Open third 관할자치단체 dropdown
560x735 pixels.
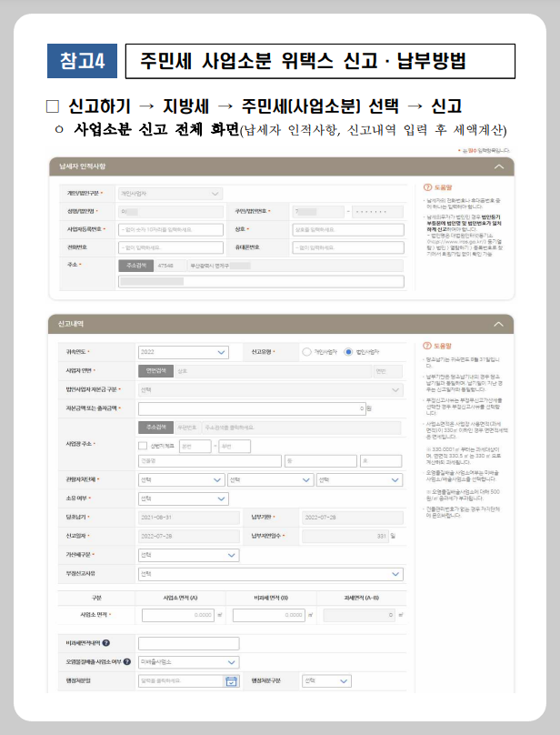(x=359, y=480)
